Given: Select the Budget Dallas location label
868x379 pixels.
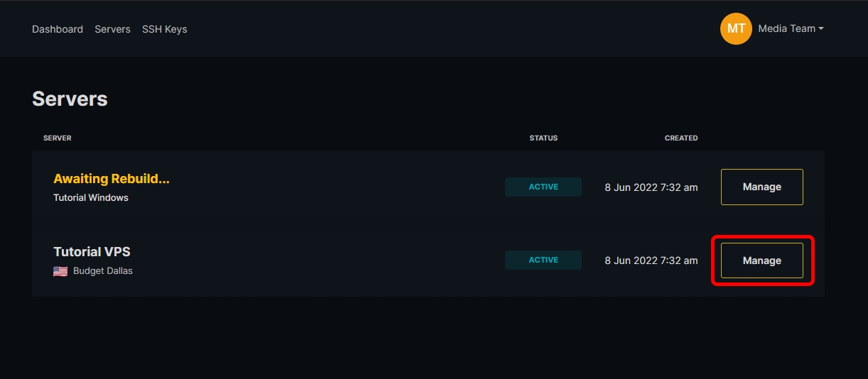Looking at the screenshot, I should [103, 271].
